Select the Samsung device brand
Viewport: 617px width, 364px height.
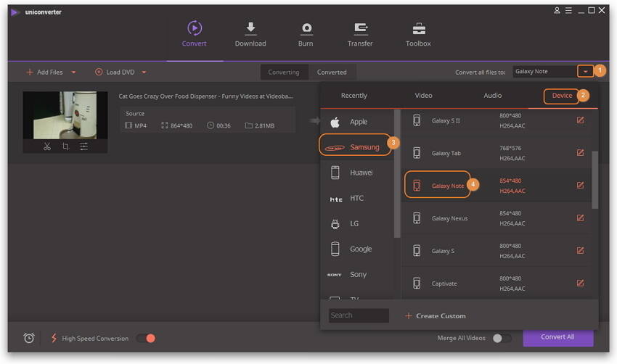[x=356, y=147]
